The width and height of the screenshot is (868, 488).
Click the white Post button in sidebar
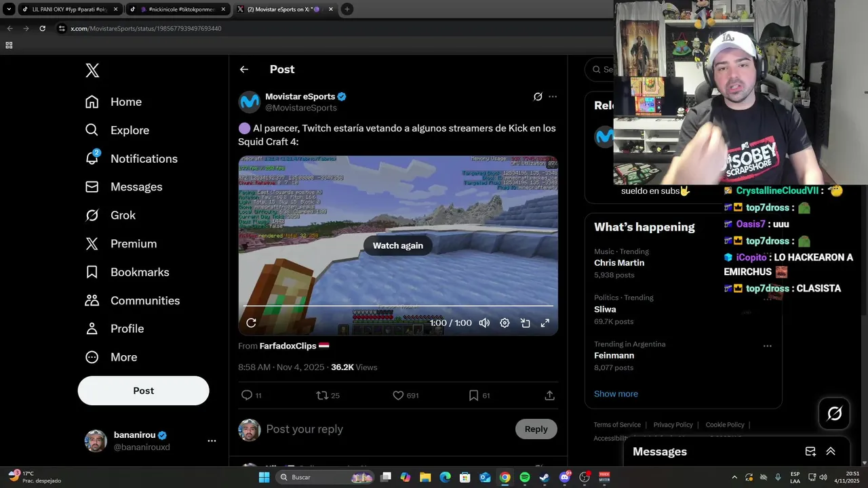point(144,390)
